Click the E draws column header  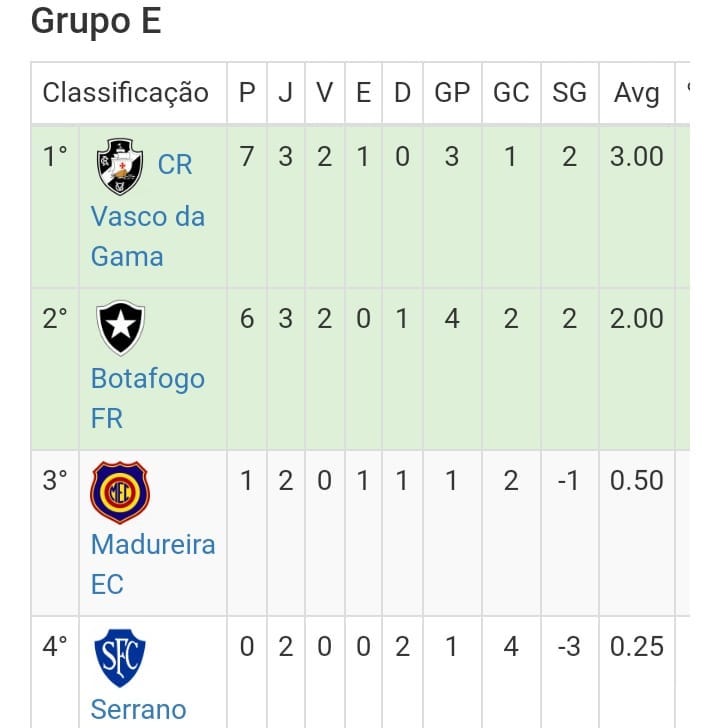[x=363, y=93]
